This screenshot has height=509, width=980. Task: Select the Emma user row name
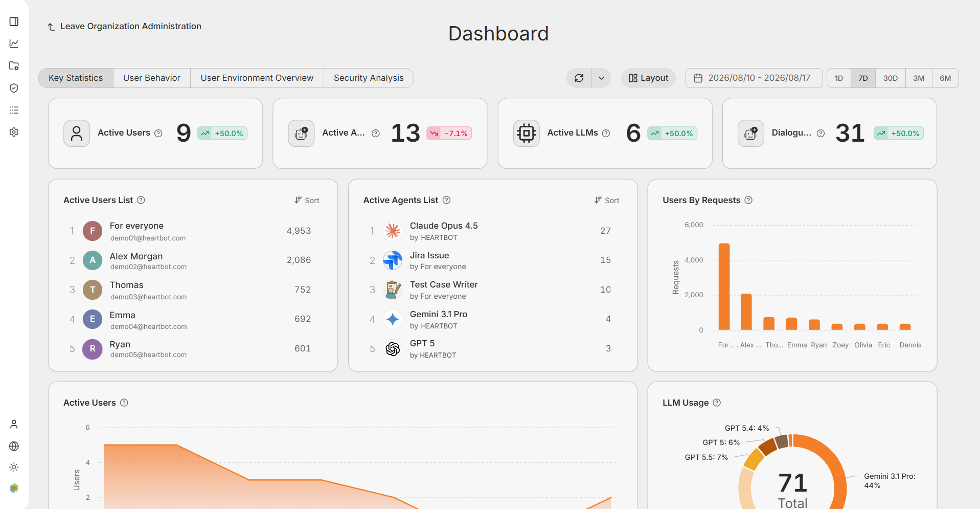122,315
